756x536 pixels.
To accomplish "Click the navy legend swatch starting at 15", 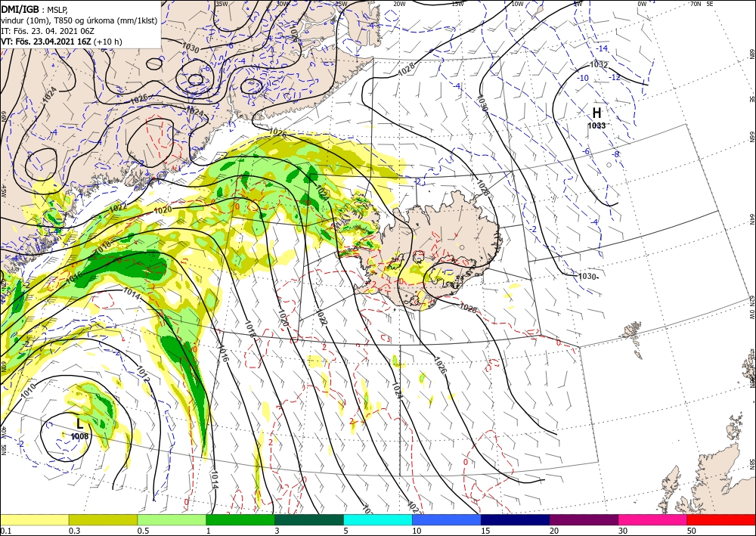I will point(515,519).
